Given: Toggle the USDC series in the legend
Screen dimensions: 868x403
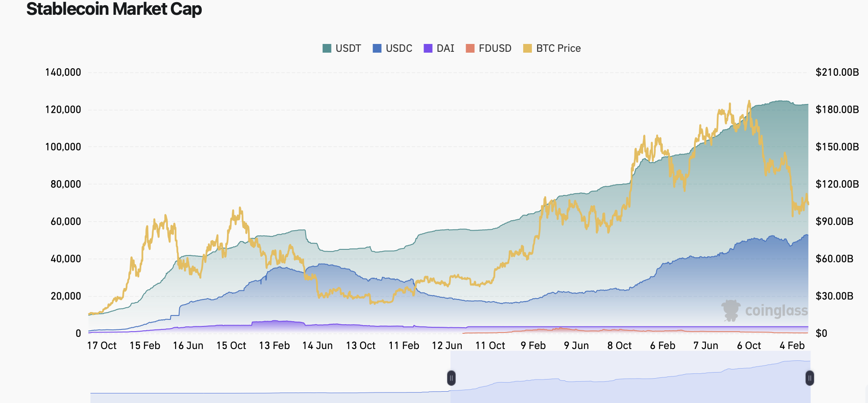Looking at the screenshot, I should tap(398, 48).
